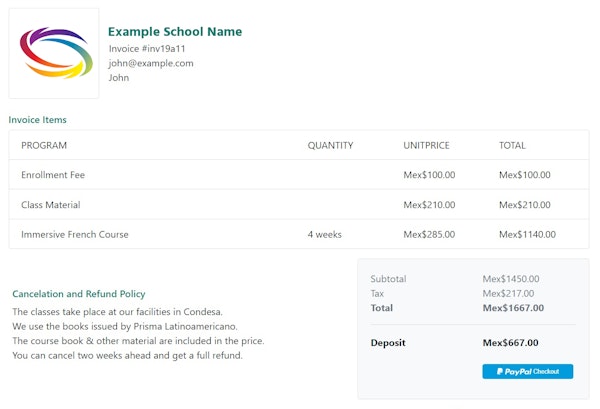Click invoice number #inv19a11

[147, 48]
